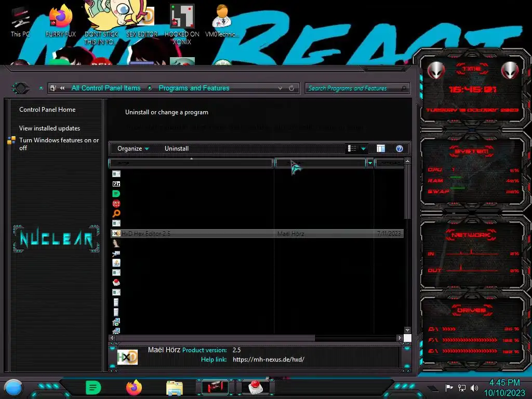Open the Publisher column filter dropdown
The image size is (532, 399).
(370, 163)
